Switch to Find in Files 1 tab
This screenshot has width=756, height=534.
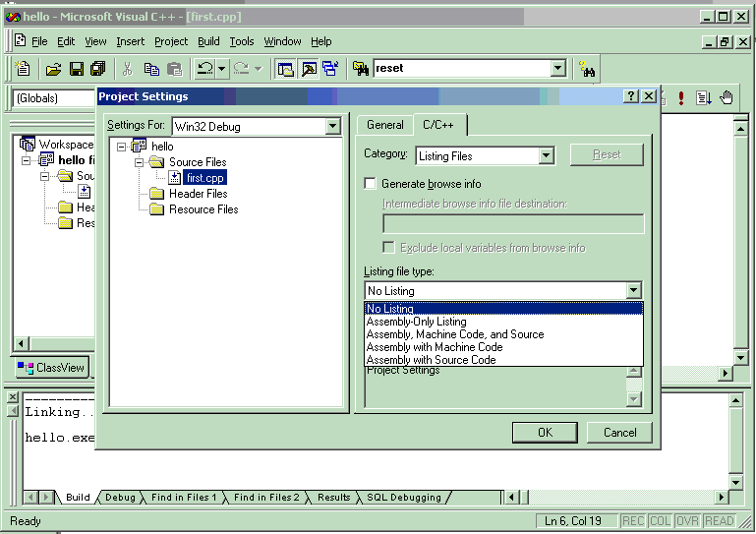coord(183,498)
